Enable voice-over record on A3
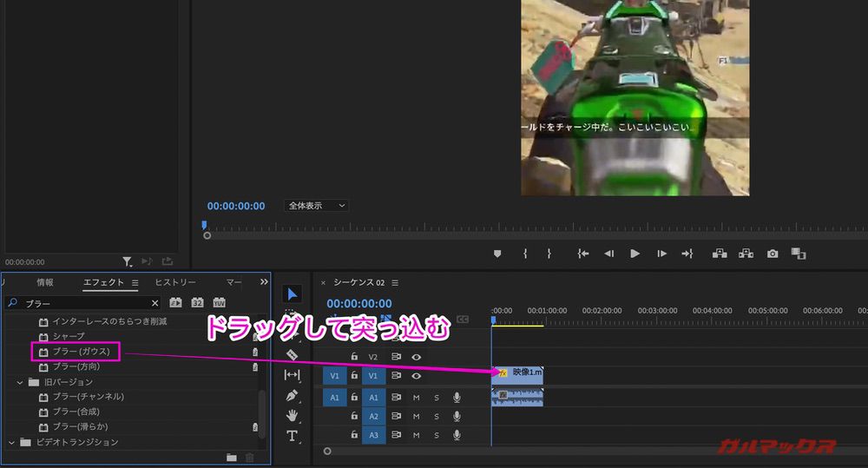 click(457, 435)
